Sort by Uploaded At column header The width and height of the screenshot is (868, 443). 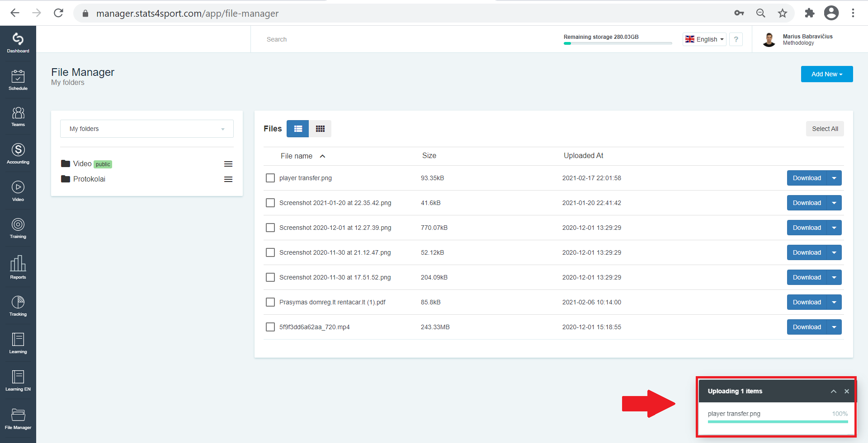click(583, 155)
